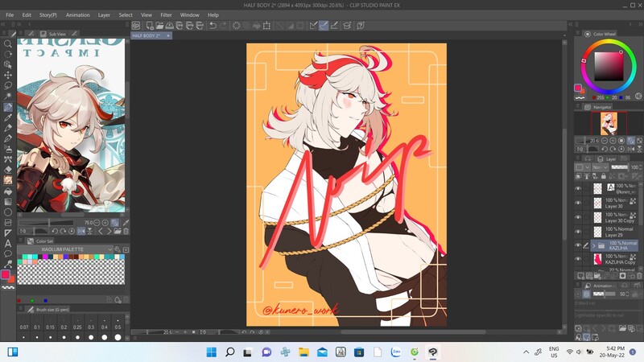Toggle Lock layer padlock icon
The height and width of the screenshot is (362, 644).
(603, 176)
